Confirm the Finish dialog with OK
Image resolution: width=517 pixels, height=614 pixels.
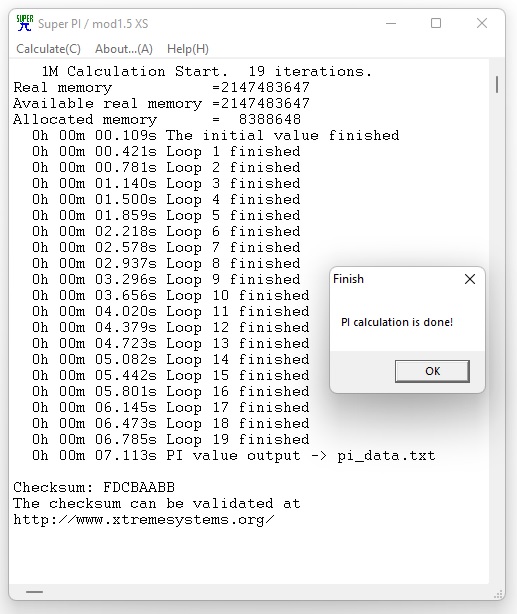pyautogui.click(x=432, y=371)
